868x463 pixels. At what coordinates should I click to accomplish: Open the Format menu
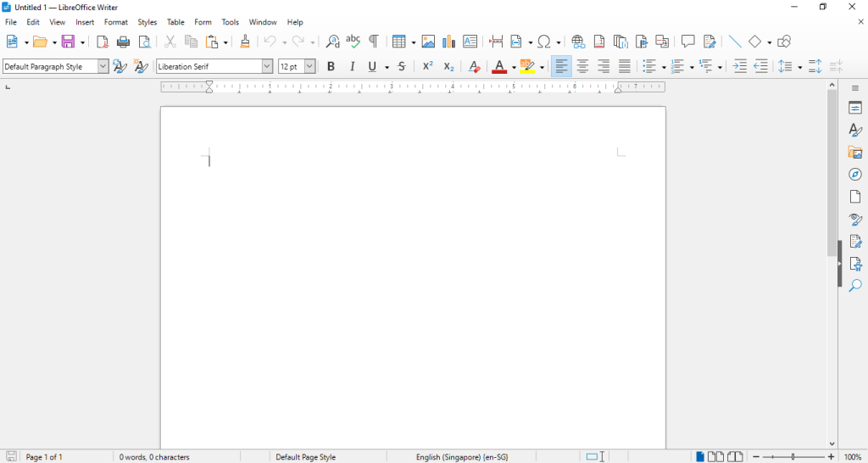pyautogui.click(x=116, y=22)
